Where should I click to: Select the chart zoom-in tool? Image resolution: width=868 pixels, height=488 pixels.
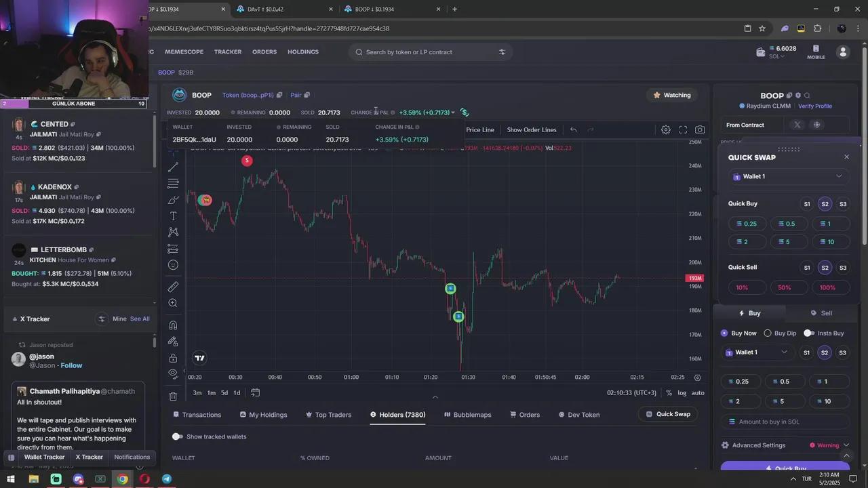(x=173, y=303)
